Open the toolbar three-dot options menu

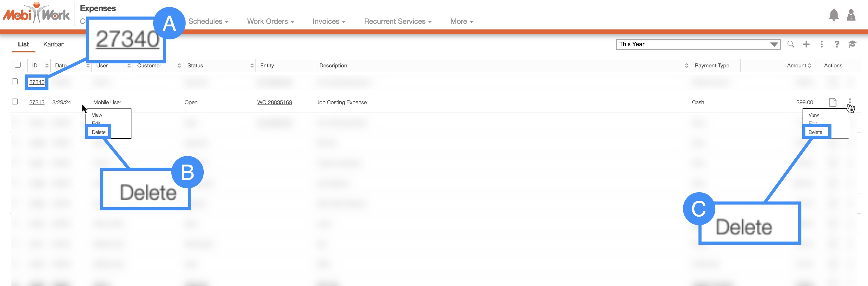point(822,44)
